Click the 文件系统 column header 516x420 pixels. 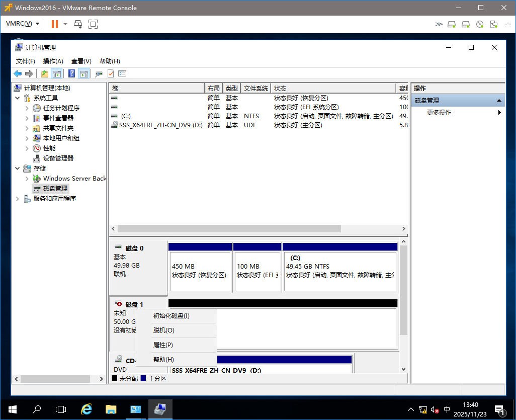coord(255,88)
